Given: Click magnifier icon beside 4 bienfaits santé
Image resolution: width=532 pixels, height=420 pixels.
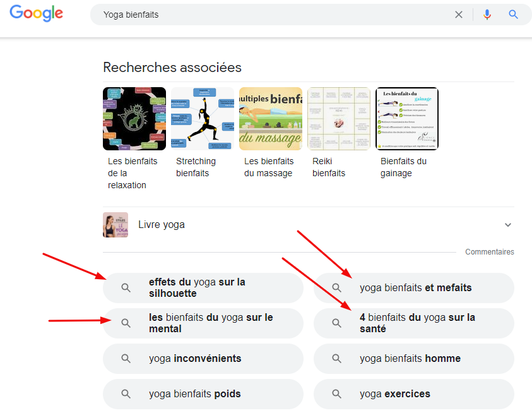Looking at the screenshot, I should [336, 323].
